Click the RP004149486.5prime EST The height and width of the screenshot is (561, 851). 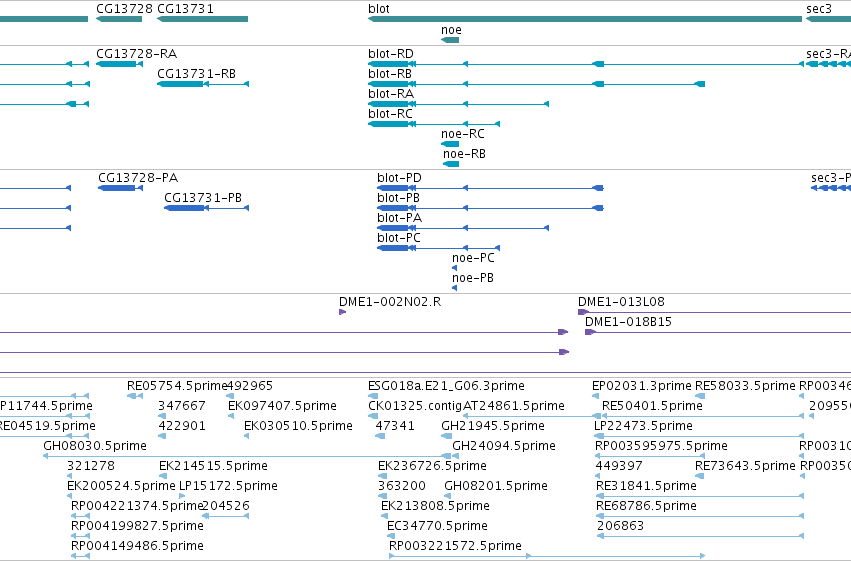pyautogui.click(x=80, y=556)
